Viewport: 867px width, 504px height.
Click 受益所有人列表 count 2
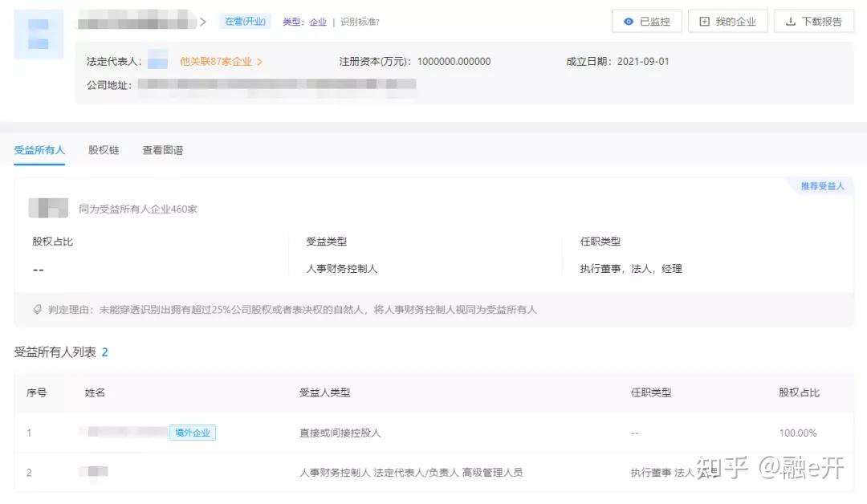[104, 352]
